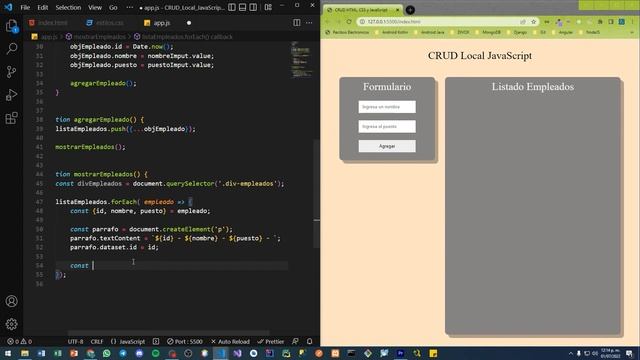The height and width of the screenshot is (360, 640).
Task: Open Spotify from the taskbar
Action: click(x=156, y=353)
